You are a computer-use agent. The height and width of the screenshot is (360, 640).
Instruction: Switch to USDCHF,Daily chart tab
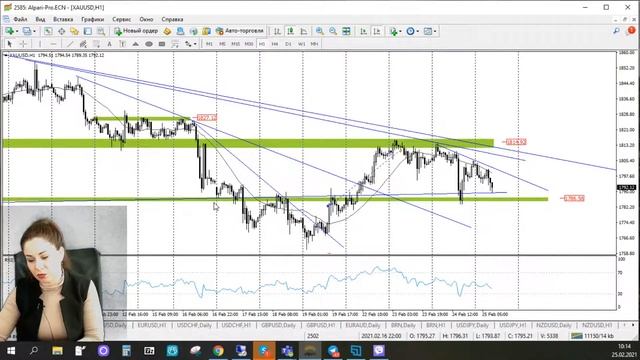click(194, 325)
